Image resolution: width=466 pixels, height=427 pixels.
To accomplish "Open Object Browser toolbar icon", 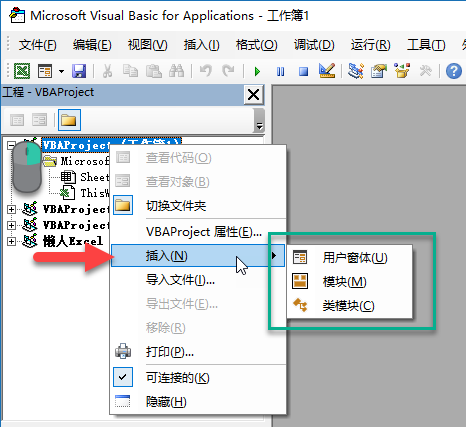I will coord(402,71).
